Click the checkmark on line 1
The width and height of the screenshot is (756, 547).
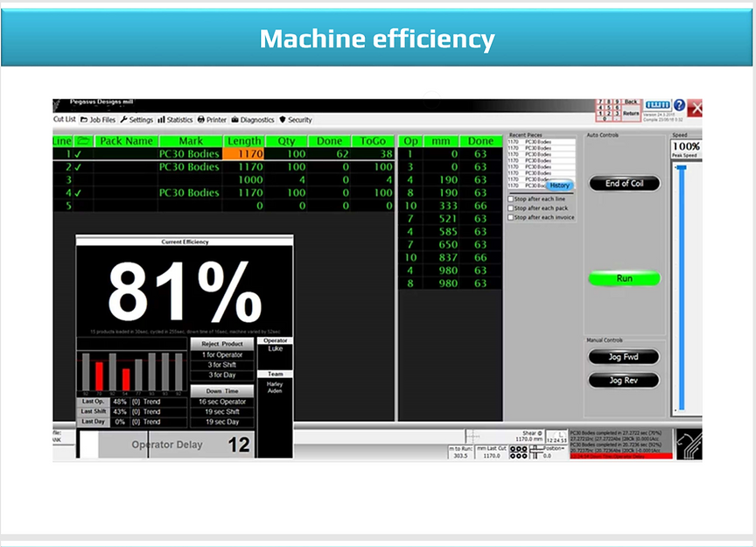coord(78,154)
